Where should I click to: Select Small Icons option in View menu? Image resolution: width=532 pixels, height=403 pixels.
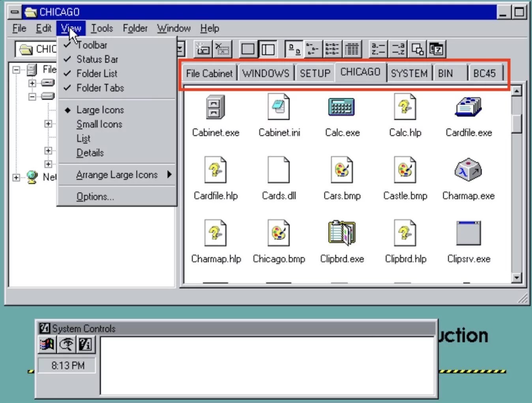117,124
